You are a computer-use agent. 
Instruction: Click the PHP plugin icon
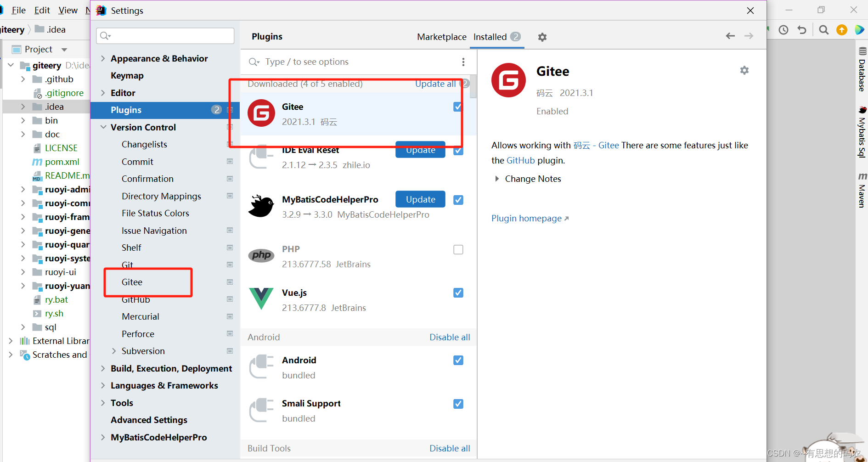[x=261, y=255]
